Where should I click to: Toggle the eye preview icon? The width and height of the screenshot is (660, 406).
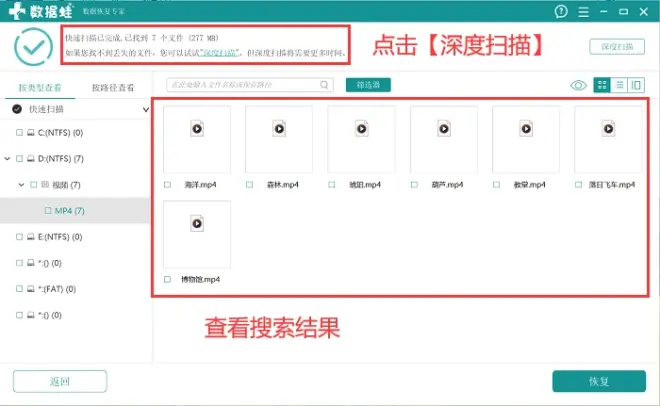pos(578,85)
